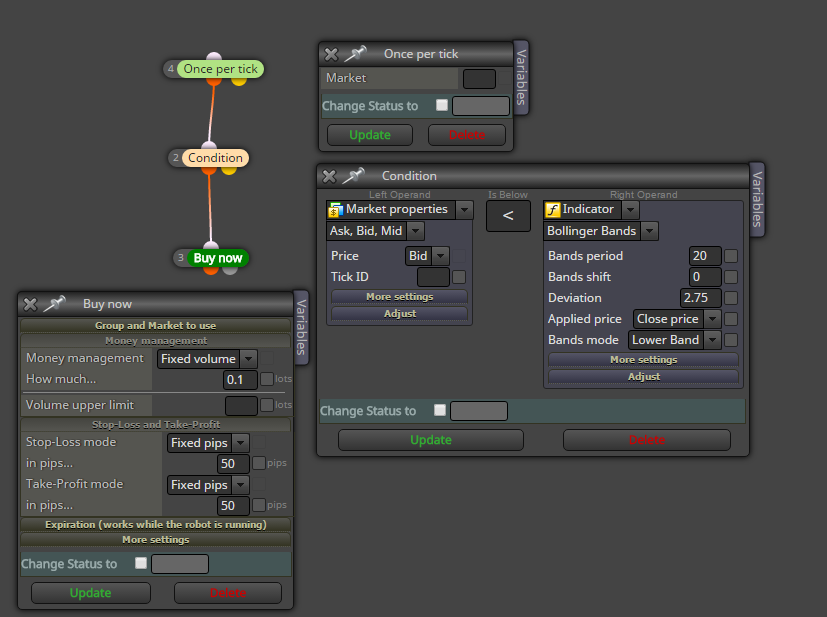The image size is (827, 617).
Task: Open the Bollinger Bands dropdown
Action: click(650, 231)
